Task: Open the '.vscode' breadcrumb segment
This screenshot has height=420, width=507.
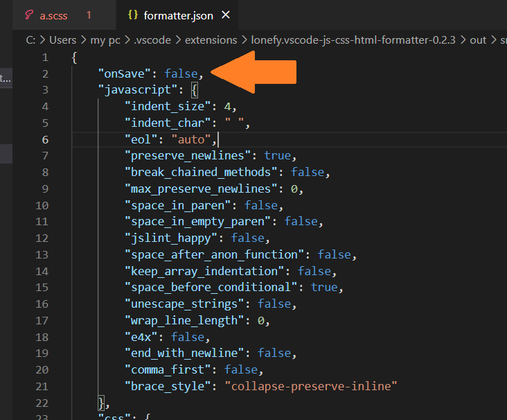Action: (x=152, y=40)
